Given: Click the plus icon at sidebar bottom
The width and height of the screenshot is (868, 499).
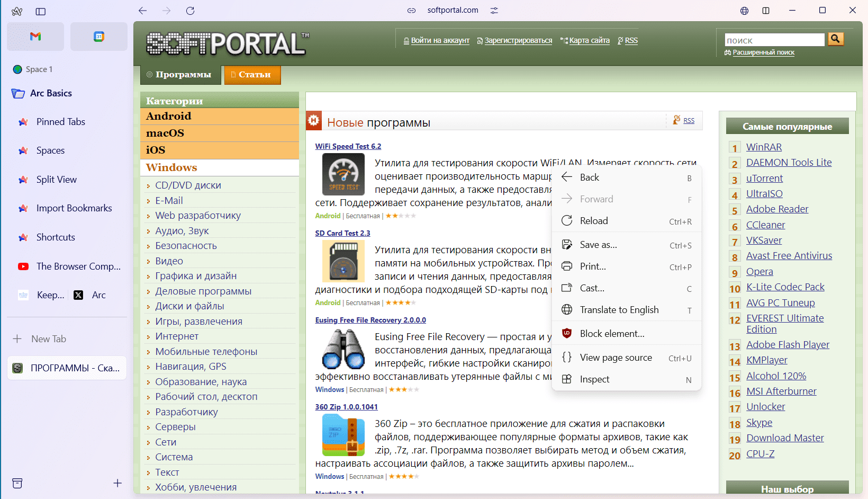Looking at the screenshot, I should click(x=117, y=483).
